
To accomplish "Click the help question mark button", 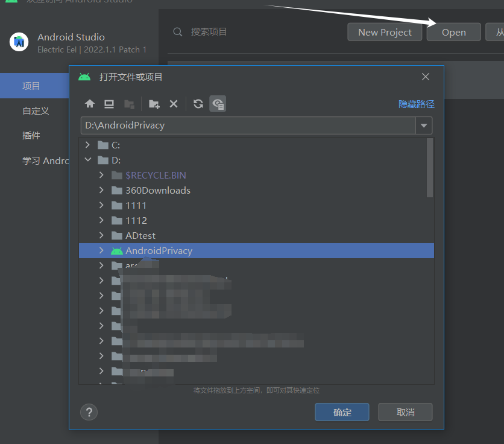I will (89, 412).
